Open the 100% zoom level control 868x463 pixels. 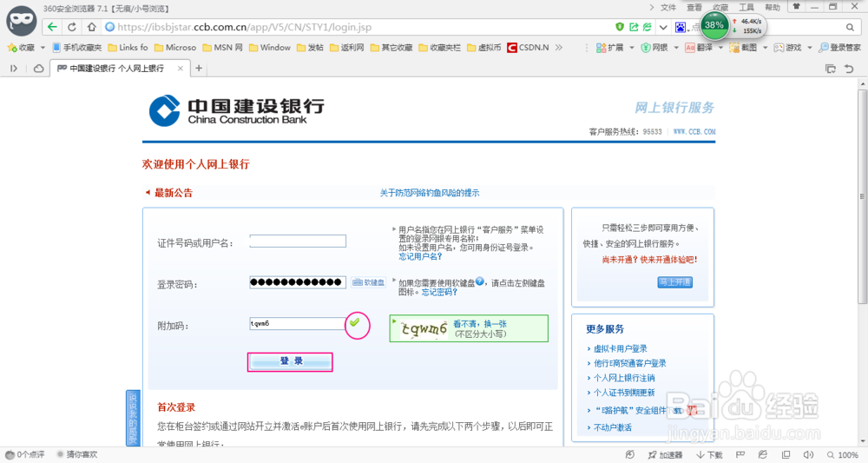(x=843, y=454)
